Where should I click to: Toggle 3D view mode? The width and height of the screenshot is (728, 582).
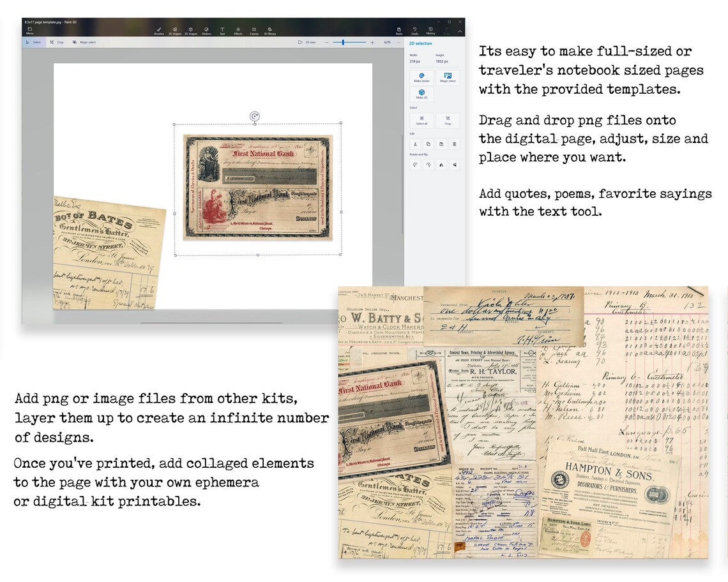307,42
